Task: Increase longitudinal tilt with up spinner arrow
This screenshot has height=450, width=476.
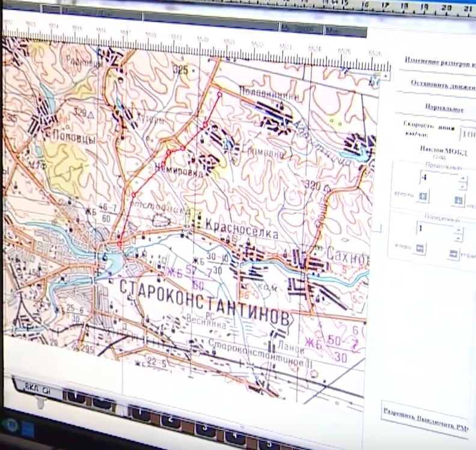Action: coord(462,179)
